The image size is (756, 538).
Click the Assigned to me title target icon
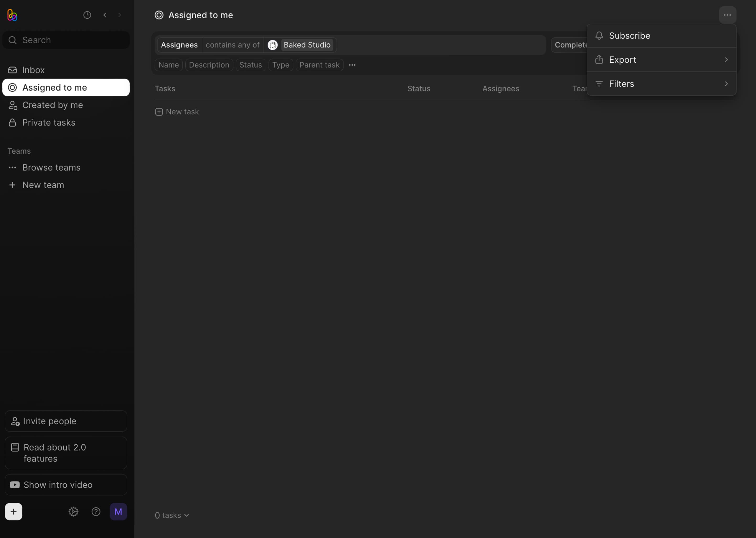pos(159,15)
